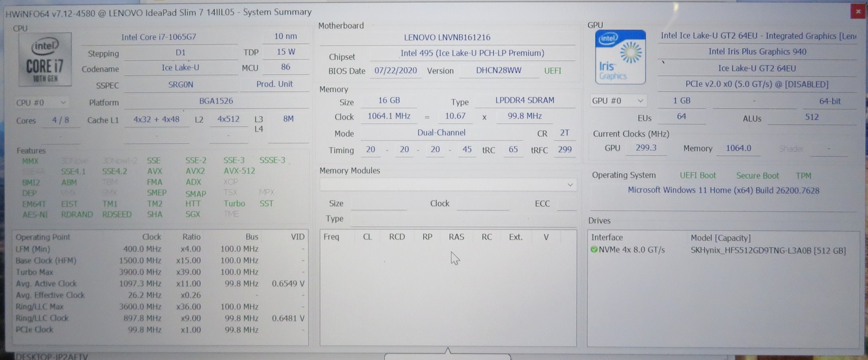The height and width of the screenshot is (360, 868).
Task: Click the PCIe v2.0 x0 DISABLED field
Action: coord(757,85)
